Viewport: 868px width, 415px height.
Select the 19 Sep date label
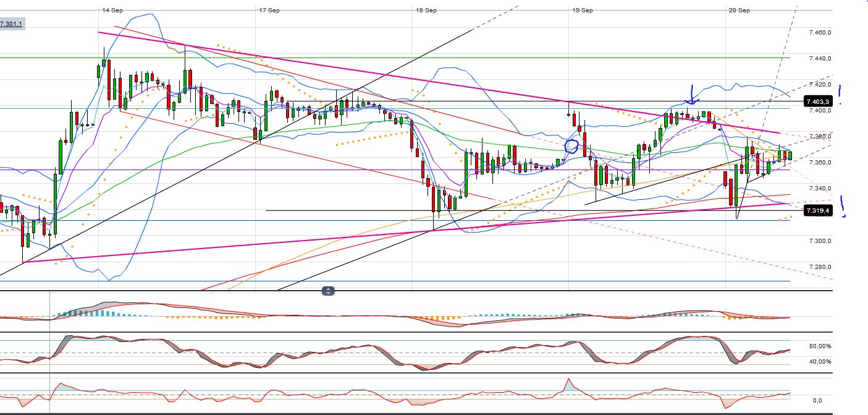pos(583,11)
